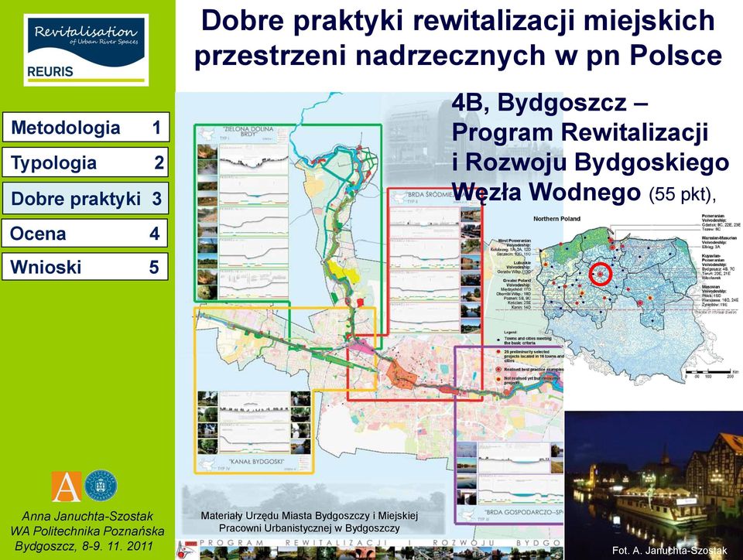Click the Materiały Urzędu Miasta Bydgoszczy caption
Screen dimensions: 743x560
point(309,521)
